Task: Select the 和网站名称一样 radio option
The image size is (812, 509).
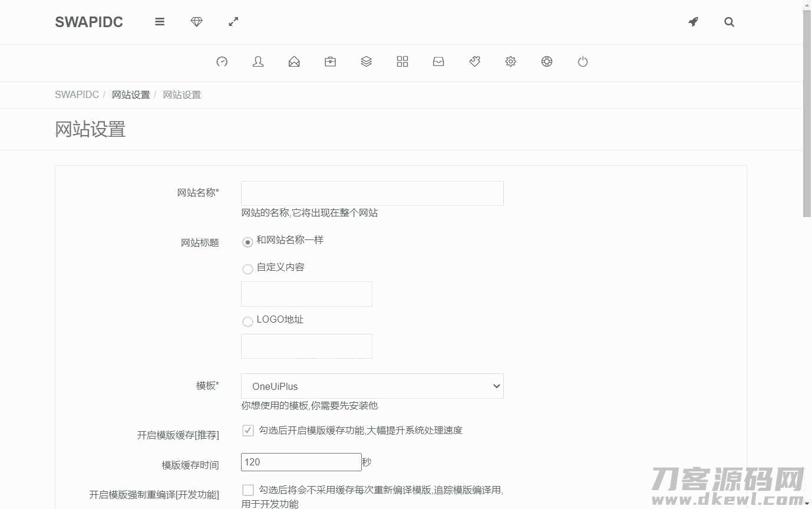Action: click(247, 242)
